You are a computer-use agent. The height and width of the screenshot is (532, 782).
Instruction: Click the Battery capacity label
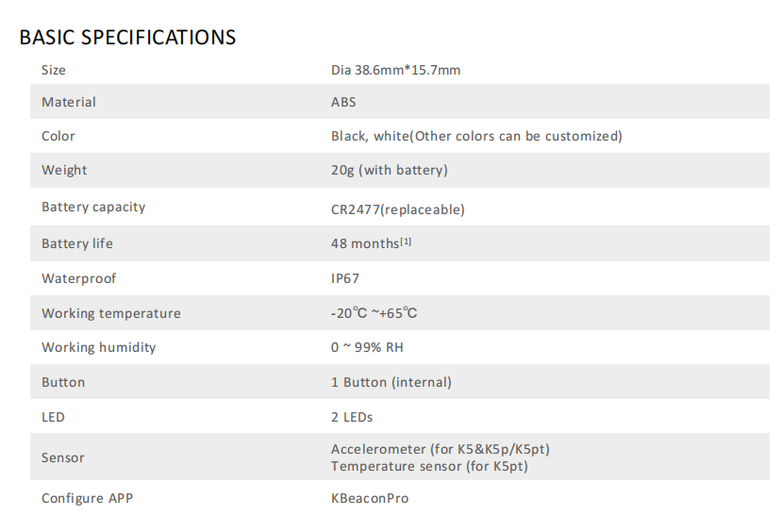pyautogui.click(x=93, y=207)
